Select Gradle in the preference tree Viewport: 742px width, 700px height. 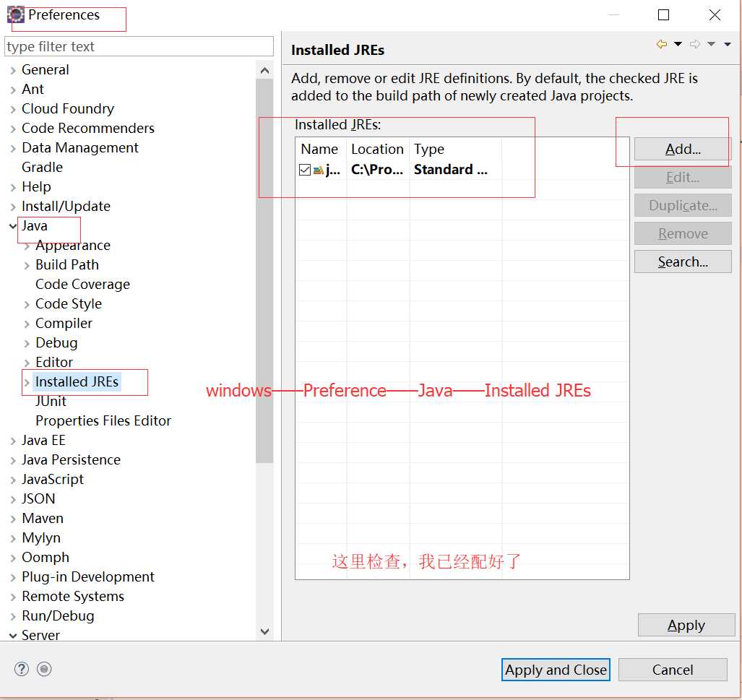[x=42, y=167]
